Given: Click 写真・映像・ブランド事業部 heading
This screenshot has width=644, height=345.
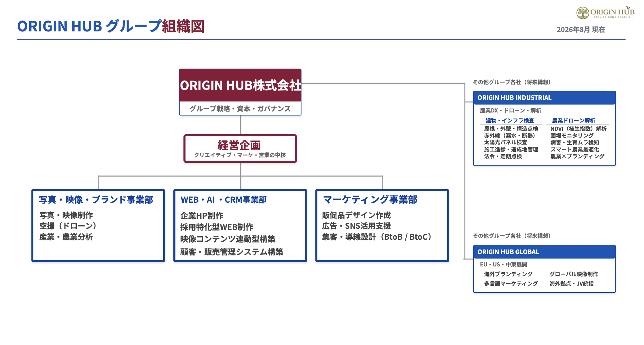Looking at the screenshot, I should coord(96,200).
